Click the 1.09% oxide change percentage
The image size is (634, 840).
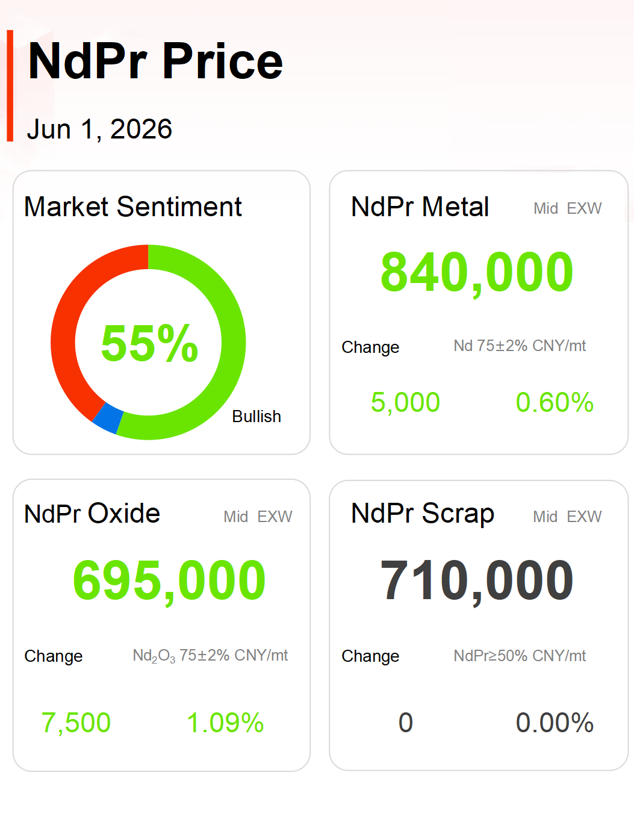[x=225, y=723]
